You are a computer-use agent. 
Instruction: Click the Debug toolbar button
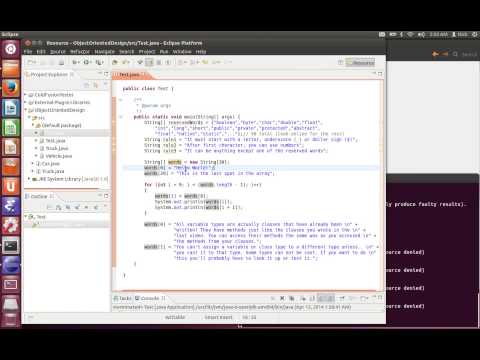pos(76,62)
